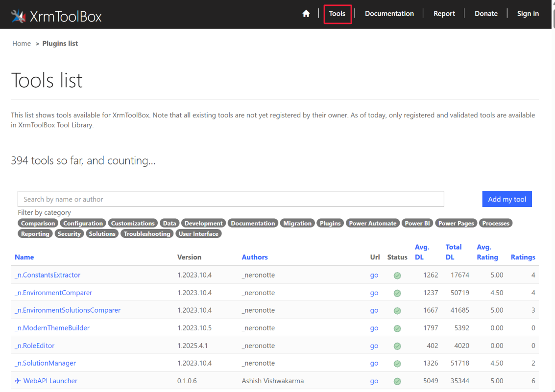Filter by Configuration category

coord(83,223)
